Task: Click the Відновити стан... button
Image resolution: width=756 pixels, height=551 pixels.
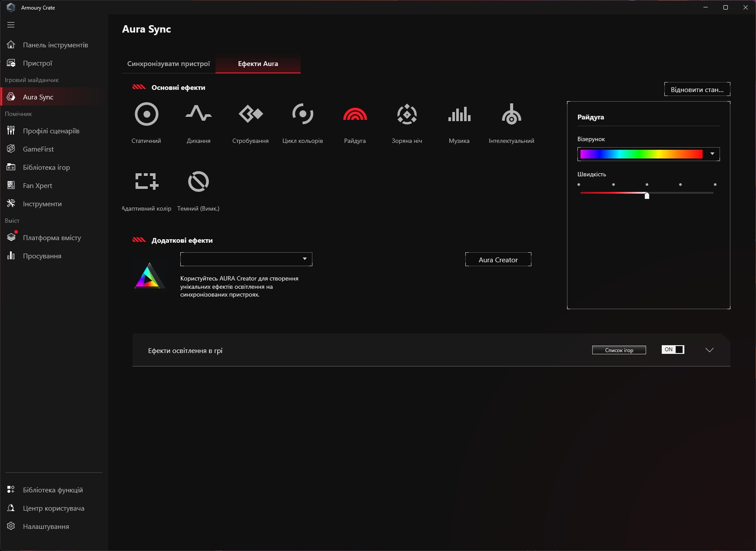Action: pos(697,89)
